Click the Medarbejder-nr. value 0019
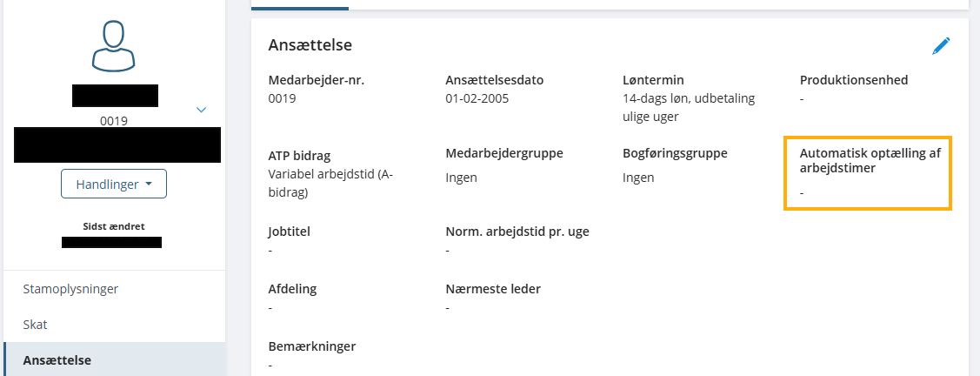980x376 pixels. click(283, 98)
